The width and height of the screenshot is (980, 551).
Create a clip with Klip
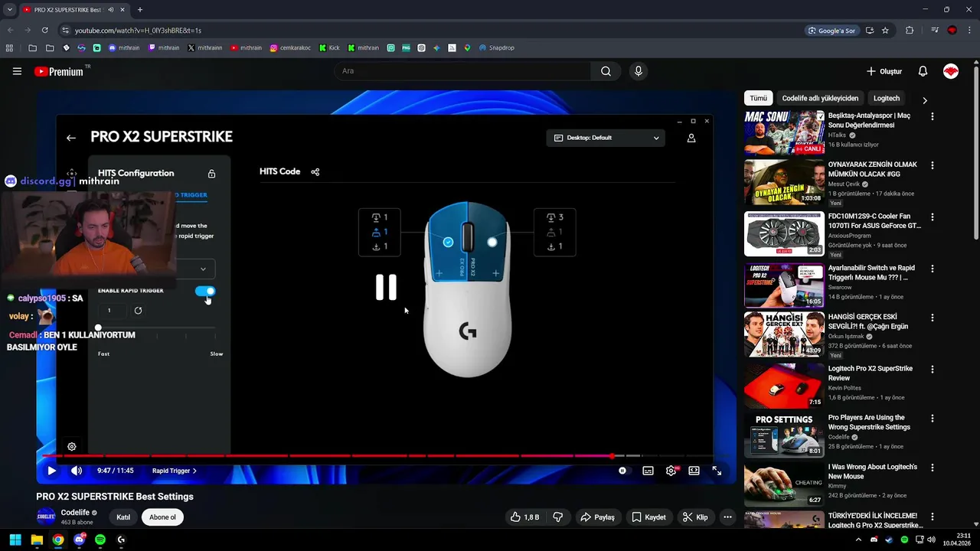[x=695, y=517]
